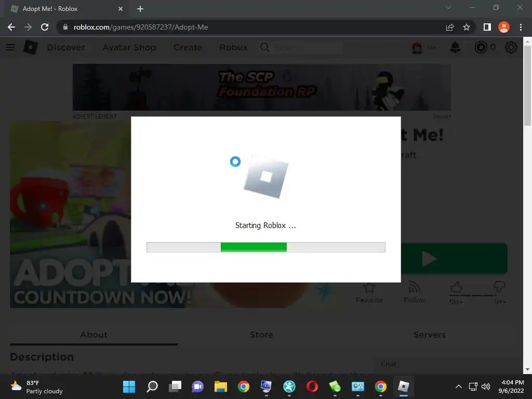Click the Starting Roblox progress bar
This screenshot has width=532, height=399.
point(265,247)
